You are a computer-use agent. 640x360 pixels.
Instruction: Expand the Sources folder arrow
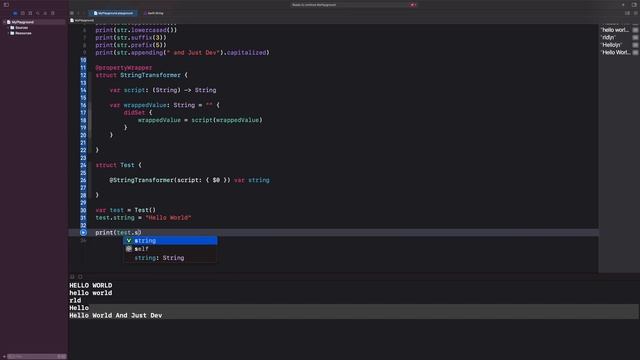click(x=8, y=28)
